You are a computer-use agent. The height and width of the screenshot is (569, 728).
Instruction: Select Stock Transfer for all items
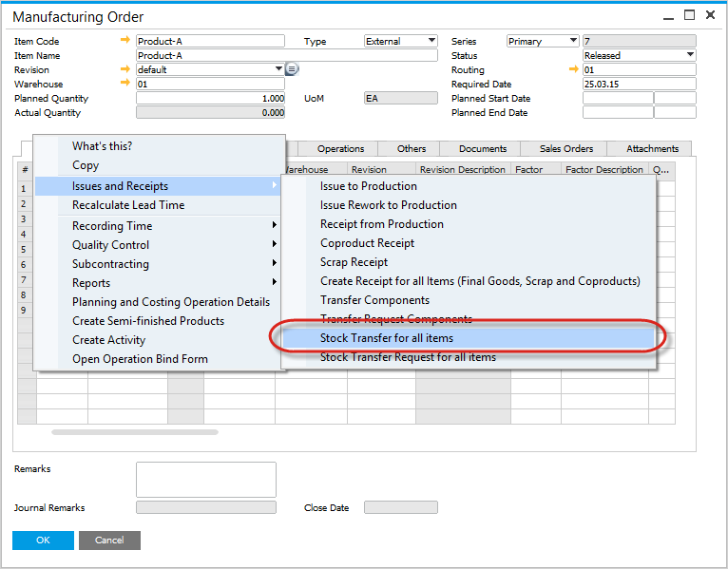387,338
